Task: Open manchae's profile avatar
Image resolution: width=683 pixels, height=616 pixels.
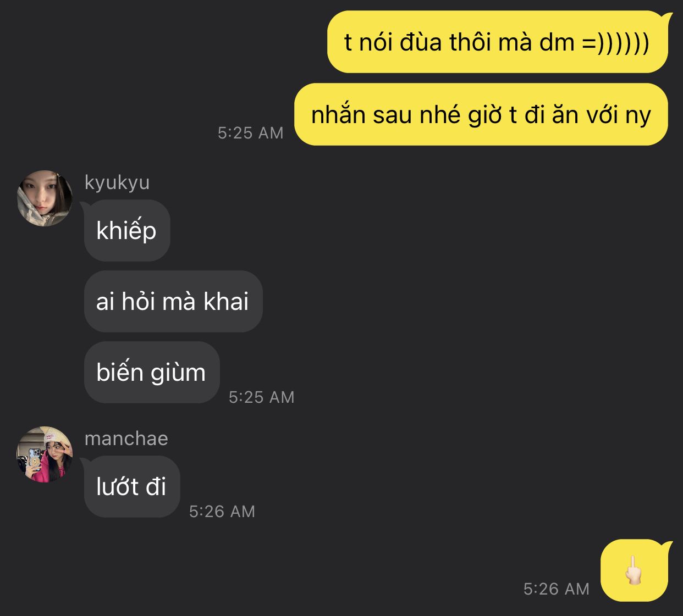Action: tap(45, 454)
